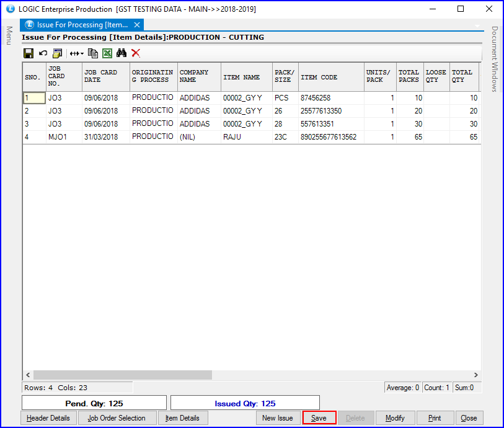Click the Modify button

coord(395,417)
